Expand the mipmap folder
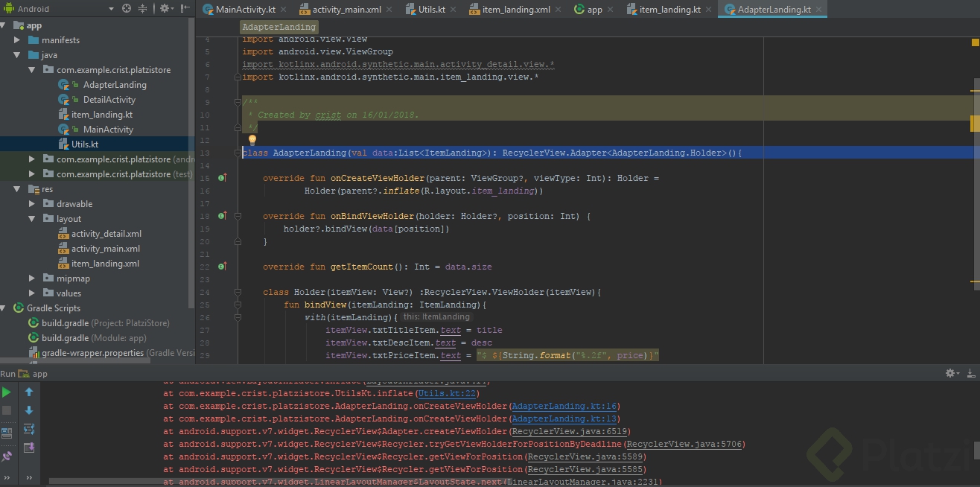The width and height of the screenshot is (980, 487). [32, 278]
